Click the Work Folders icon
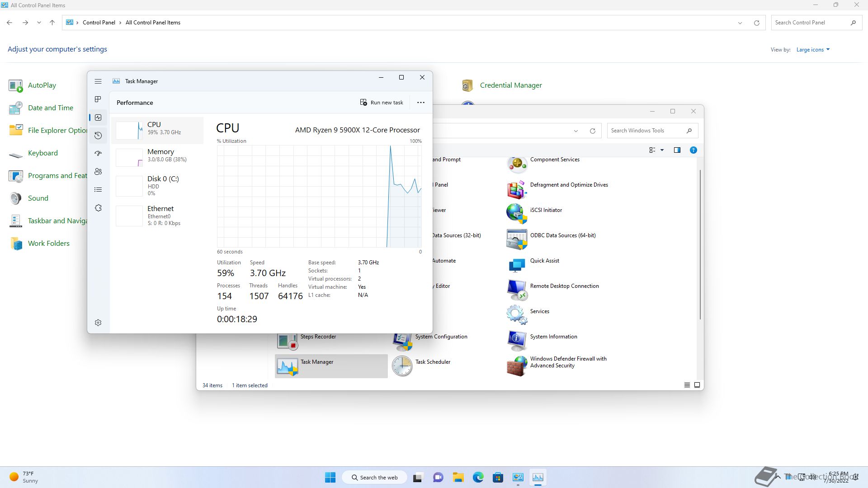The image size is (868, 488). [x=16, y=244]
